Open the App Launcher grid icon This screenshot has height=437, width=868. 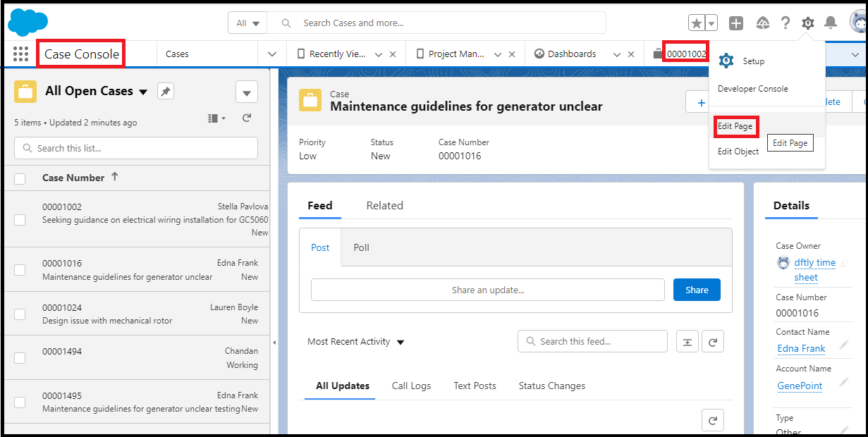coord(20,54)
